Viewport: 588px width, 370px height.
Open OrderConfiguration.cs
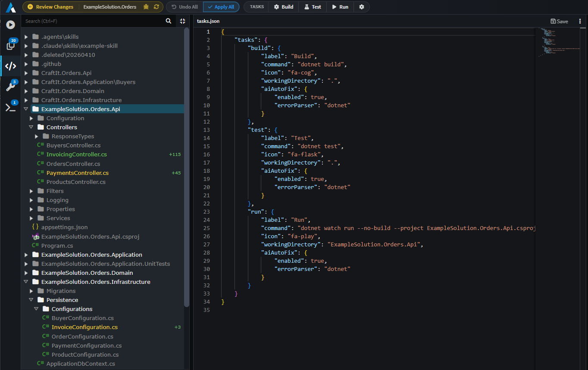[x=82, y=336]
